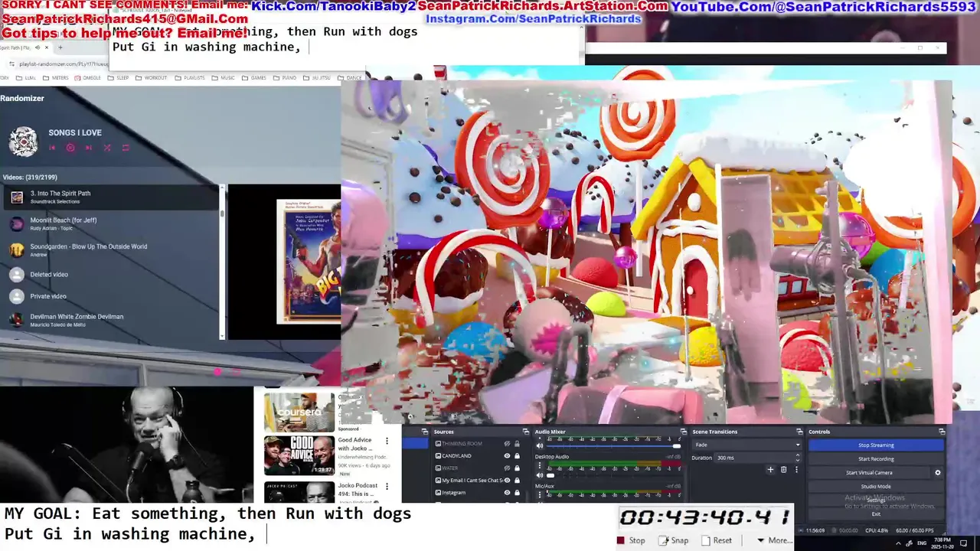Lock toggle for CANDYLAND source

pyautogui.click(x=517, y=456)
